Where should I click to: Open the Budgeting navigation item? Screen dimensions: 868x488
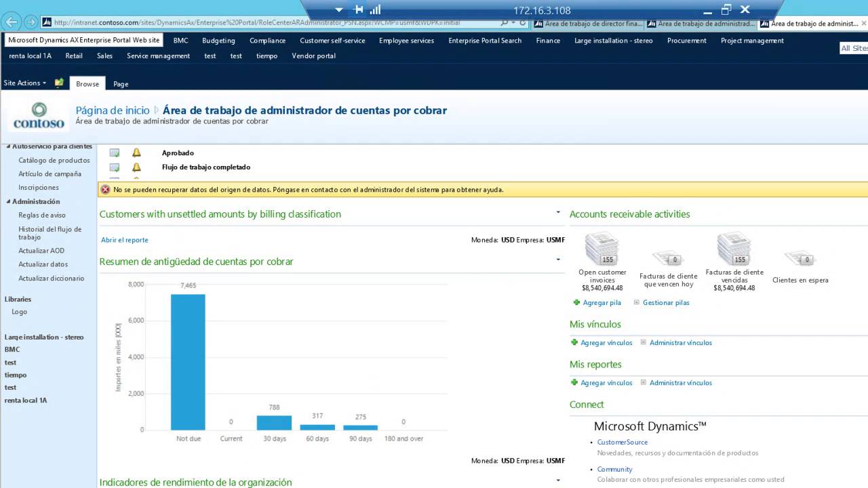coord(218,41)
